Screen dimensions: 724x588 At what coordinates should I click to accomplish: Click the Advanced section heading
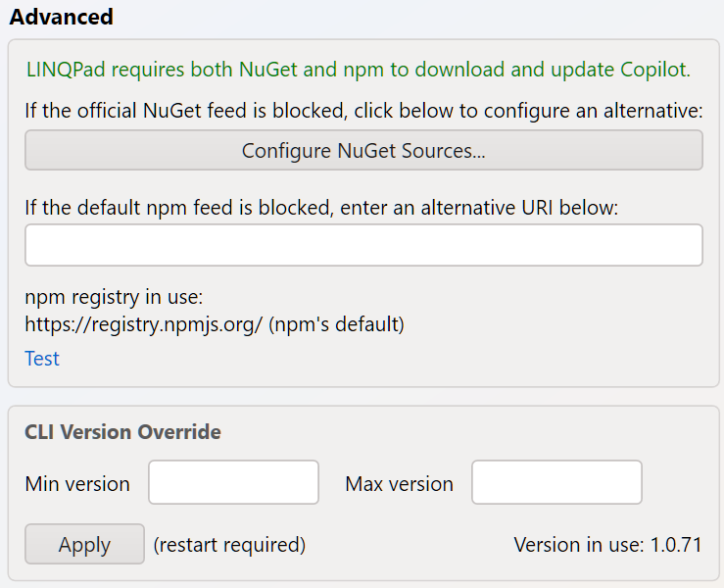[61, 17]
